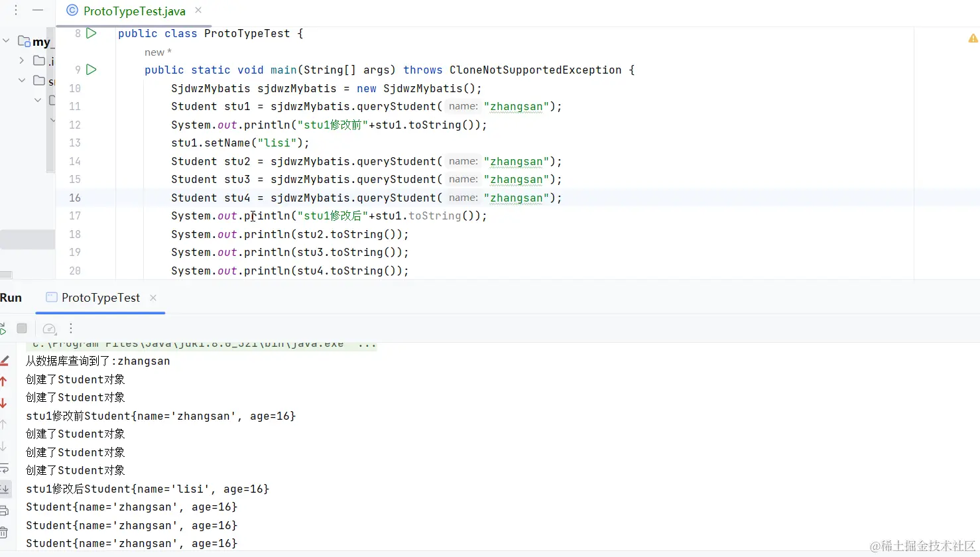980x557 pixels.
Task: Select the s folder icon in the project tree
Action: pos(39,80)
